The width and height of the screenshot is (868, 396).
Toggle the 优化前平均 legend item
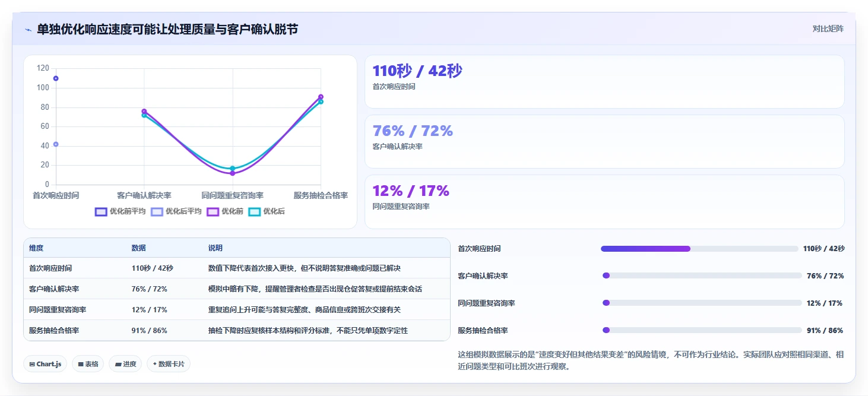(120, 211)
